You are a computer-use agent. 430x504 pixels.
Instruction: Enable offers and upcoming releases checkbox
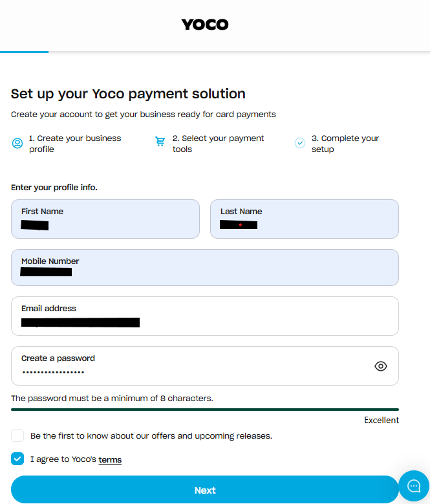tap(17, 435)
